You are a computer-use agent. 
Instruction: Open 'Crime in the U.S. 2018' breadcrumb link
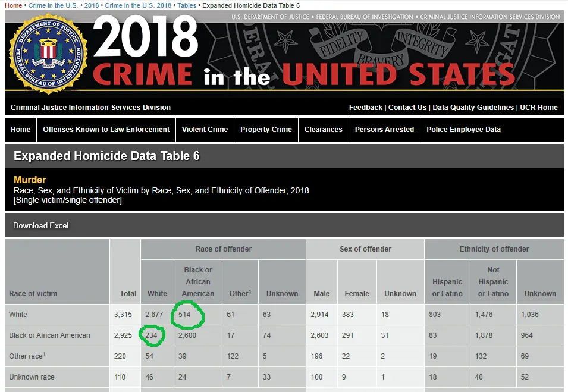click(138, 5)
